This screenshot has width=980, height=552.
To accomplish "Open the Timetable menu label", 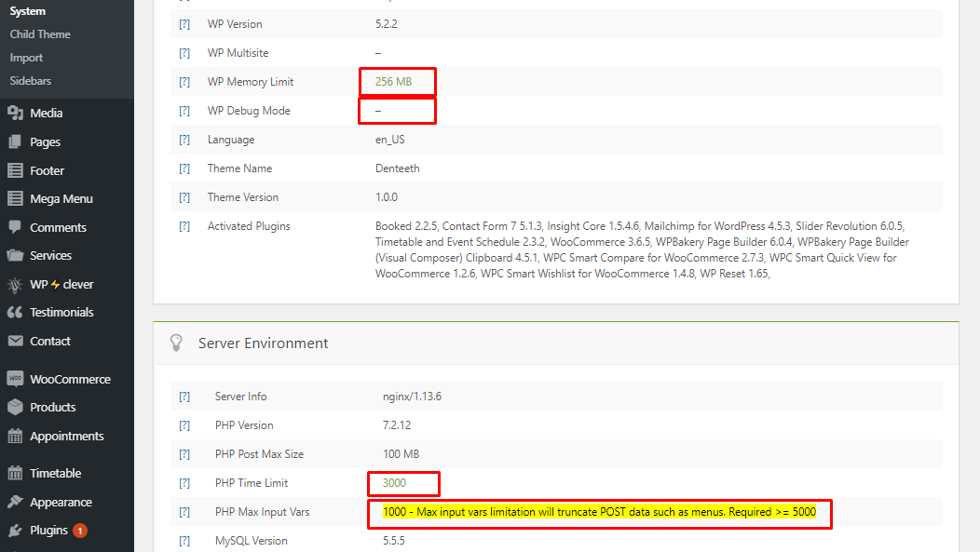I will point(56,473).
